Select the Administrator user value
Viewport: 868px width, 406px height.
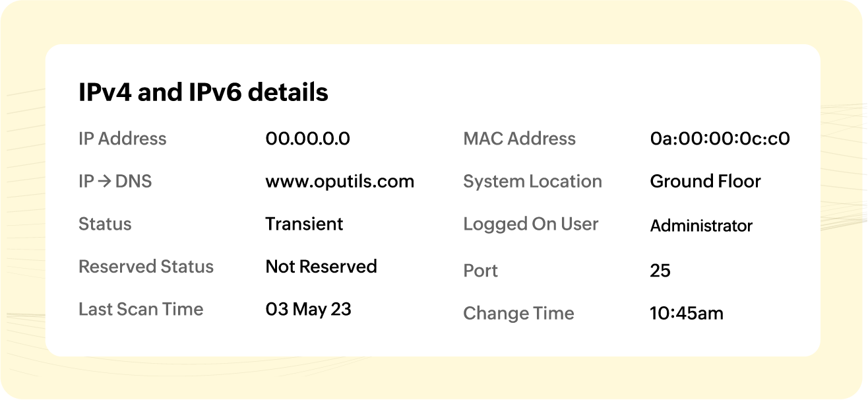click(702, 226)
